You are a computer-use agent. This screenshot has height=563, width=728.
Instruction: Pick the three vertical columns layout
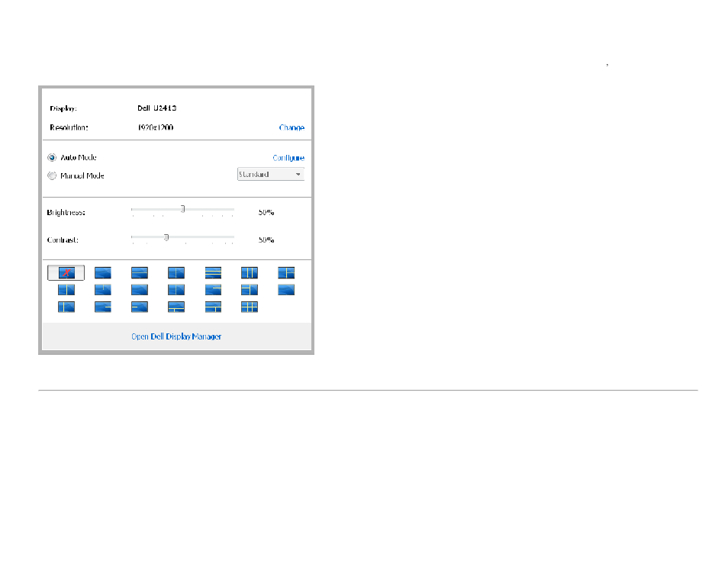coord(250,272)
